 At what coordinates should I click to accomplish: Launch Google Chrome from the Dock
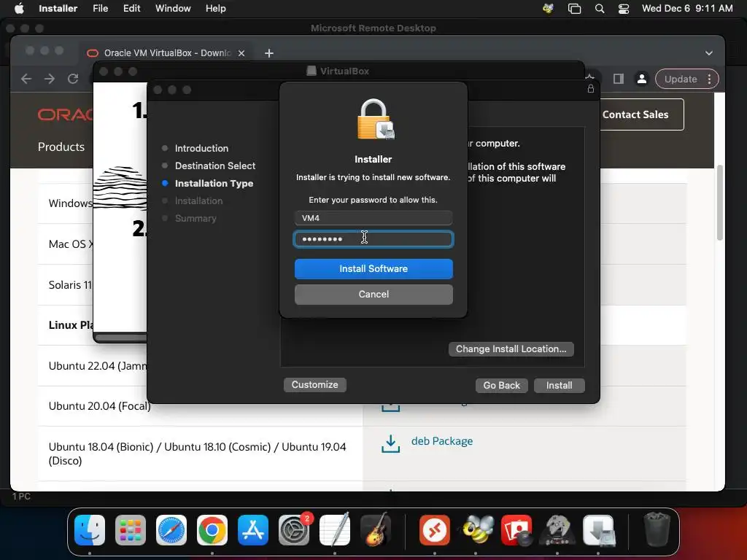click(212, 529)
